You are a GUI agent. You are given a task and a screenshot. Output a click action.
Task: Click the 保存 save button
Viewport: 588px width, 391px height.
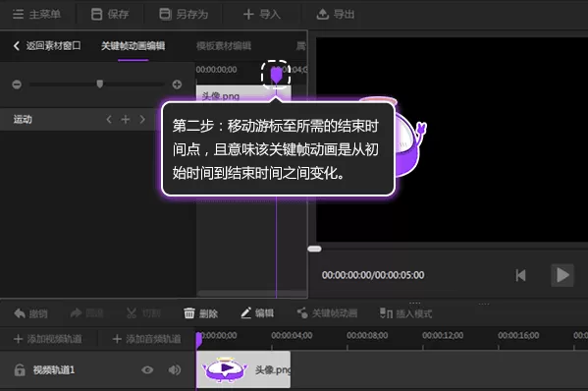(110, 15)
